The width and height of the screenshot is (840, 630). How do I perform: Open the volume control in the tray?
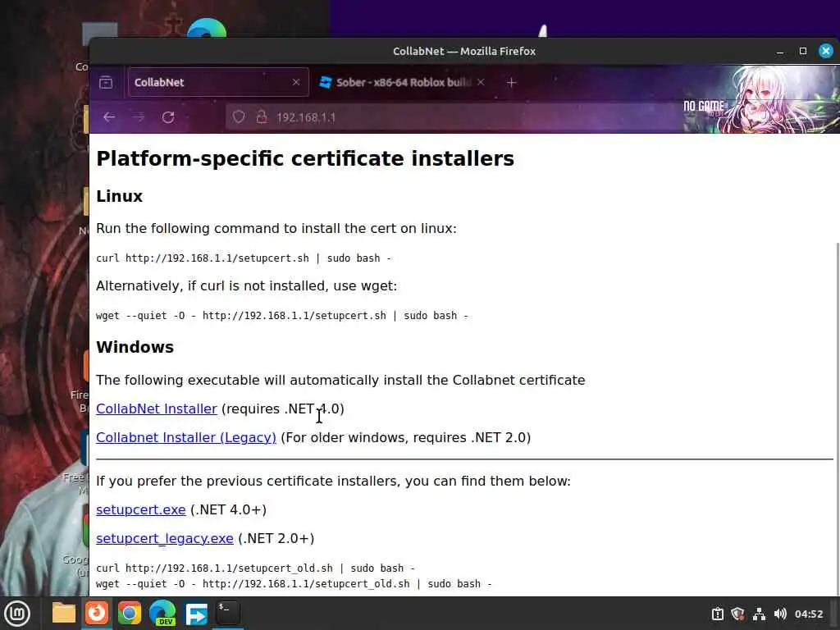[780, 614]
